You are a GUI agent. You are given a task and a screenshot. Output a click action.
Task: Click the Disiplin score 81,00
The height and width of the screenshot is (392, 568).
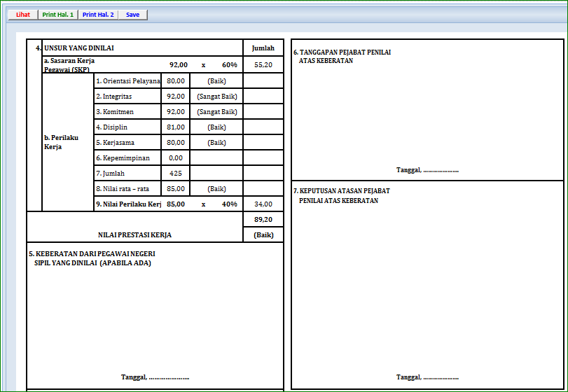tap(176, 127)
